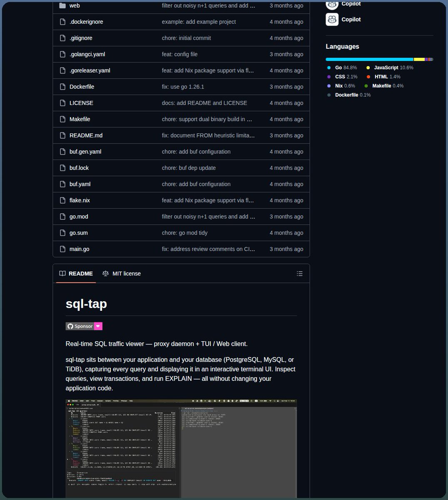Screen dimensions: 448x500
Task: Click the yellow JavaScript segment of language bar
Action: click(419, 60)
